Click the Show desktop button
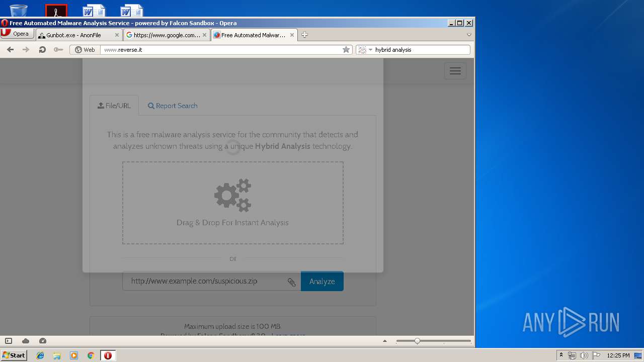 click(x=638, y=355)
